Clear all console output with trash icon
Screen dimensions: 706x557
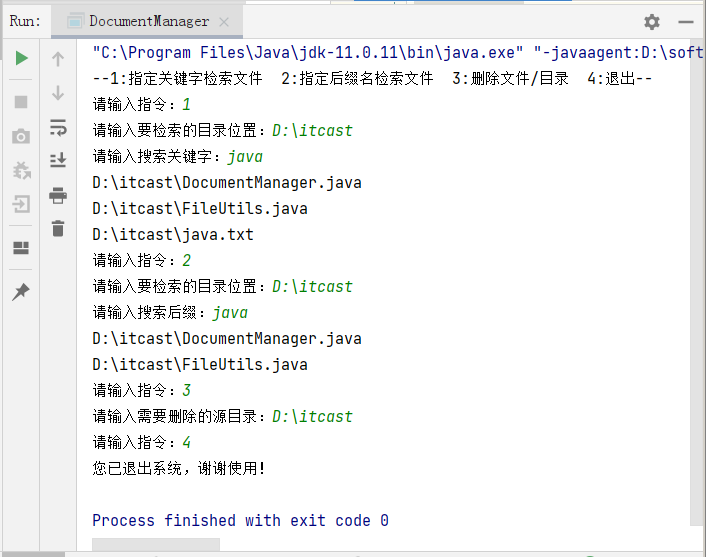(x=58, y=228)
